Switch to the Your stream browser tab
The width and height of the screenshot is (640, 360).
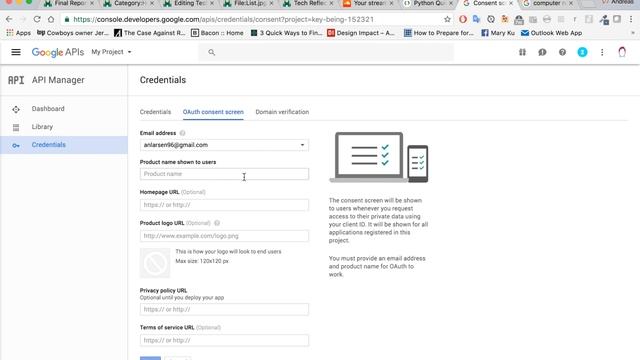[x=369, y=3]
